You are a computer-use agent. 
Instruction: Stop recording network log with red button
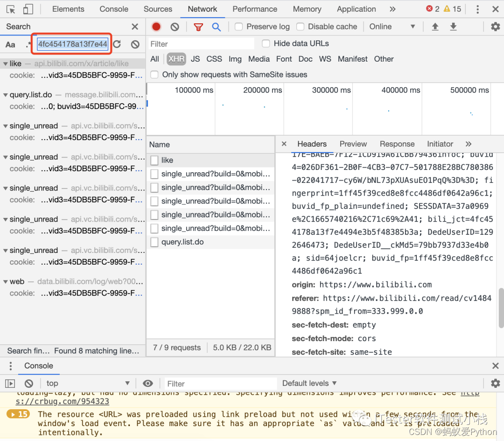pyautogui.click(x=156, y=27)
